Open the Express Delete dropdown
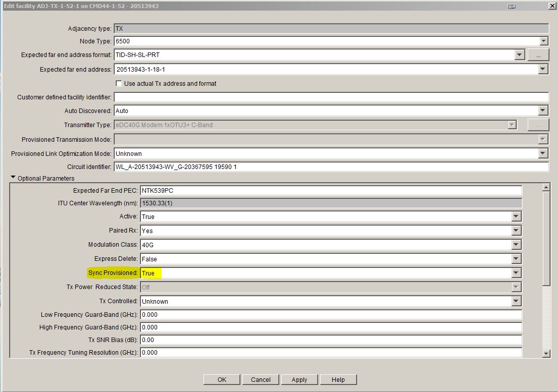Screen dimensions: 558x392 (516, 259)
